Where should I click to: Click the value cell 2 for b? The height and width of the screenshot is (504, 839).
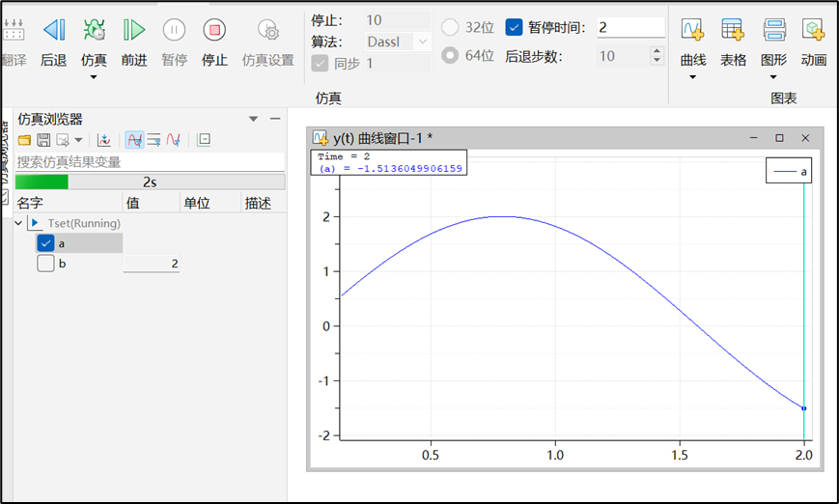152,264
